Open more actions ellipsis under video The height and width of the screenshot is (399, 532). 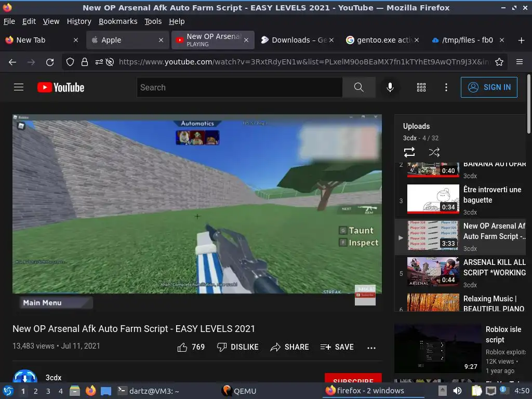(371, 348)
